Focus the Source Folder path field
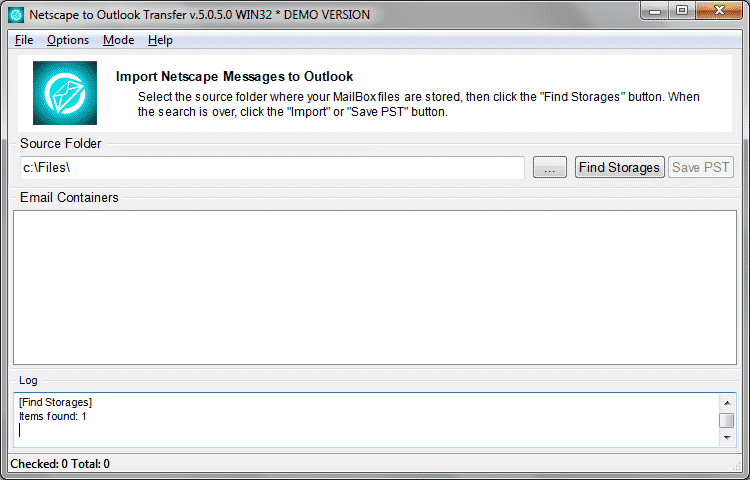Viewport: 750px width, 480px height. 272,168
